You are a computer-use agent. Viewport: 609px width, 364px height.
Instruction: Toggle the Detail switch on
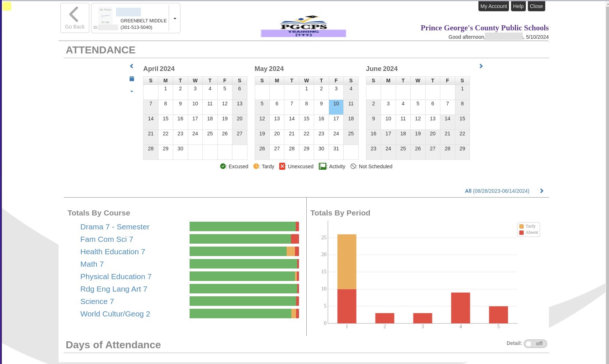point(535,344)
